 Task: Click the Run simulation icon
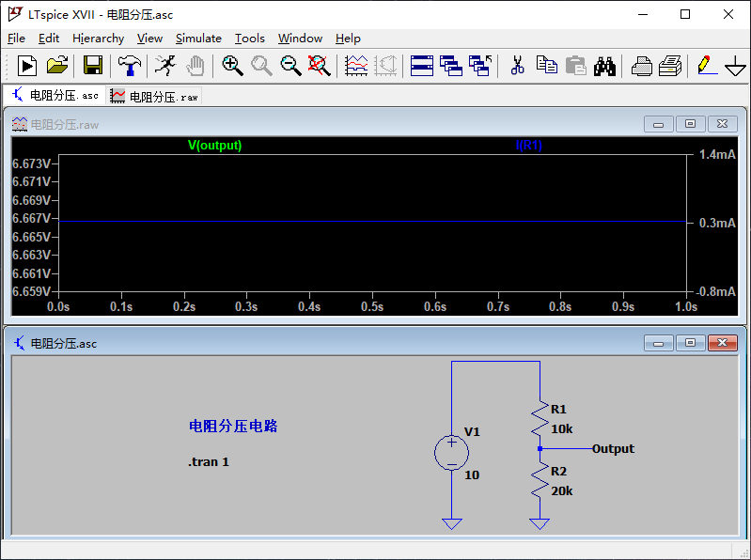[27, 65]
